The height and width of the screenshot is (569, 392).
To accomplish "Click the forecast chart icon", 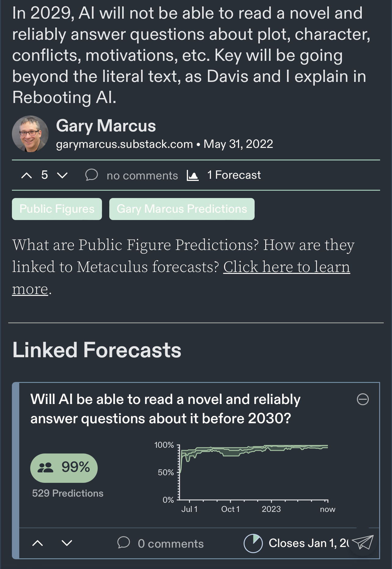I will pyautogui.click(x=193, y=175).
